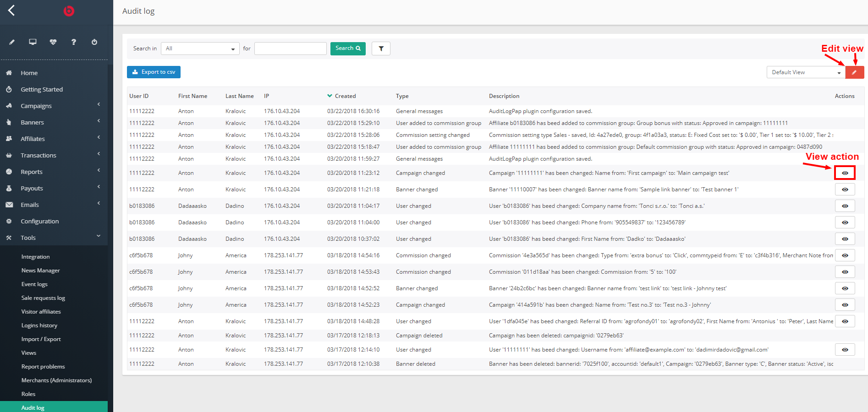View details of Campaign changed 03/18/2018 14:52:23
The width and height of the screenshot is (868, 412).
(845, 305)
